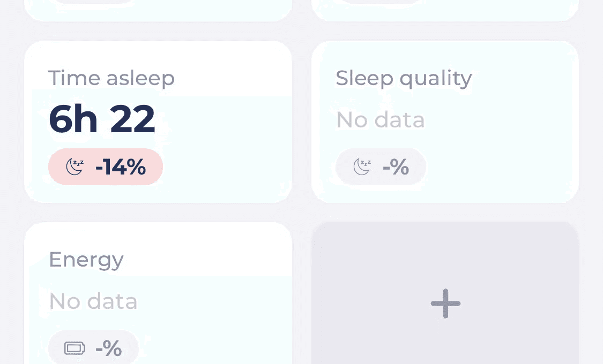The width and height of the screenshot is (603, 364).
Task: Open the Time asleep card
Action: (158, 122)
